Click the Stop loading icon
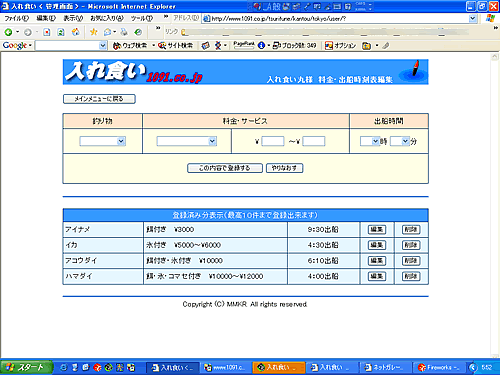Screen dimensions: 500x375 pyautogui.click(x=47, y=32)
